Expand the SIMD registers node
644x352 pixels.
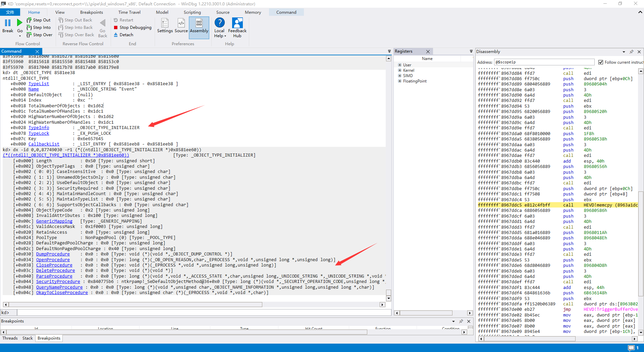tap(399, 76)
